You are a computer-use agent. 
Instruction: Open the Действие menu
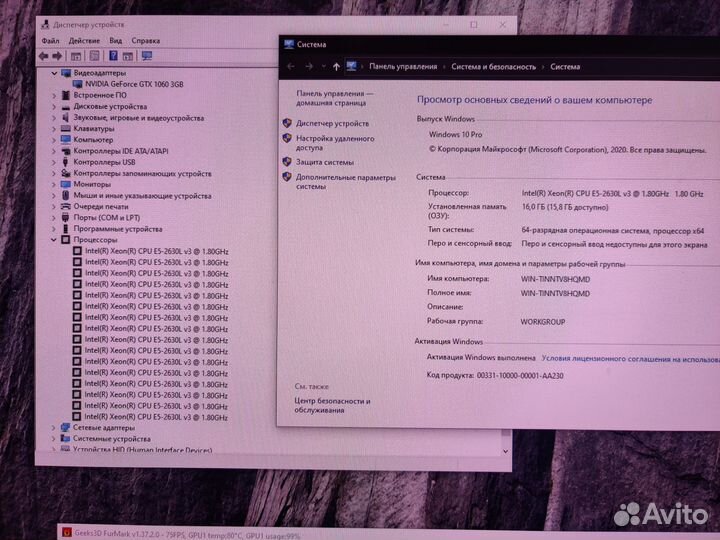[84, 41]
